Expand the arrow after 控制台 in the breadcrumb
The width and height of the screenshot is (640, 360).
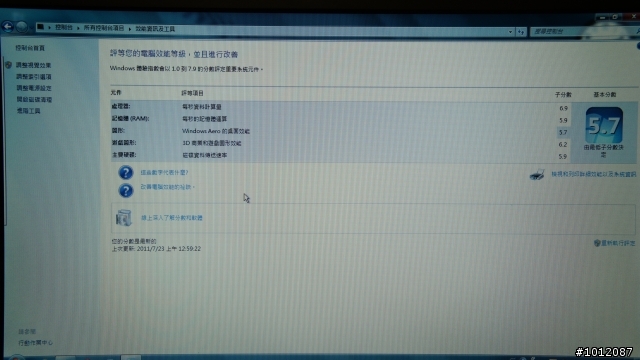(78, 28)
